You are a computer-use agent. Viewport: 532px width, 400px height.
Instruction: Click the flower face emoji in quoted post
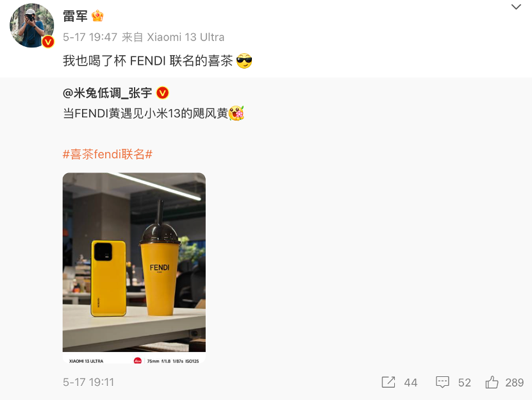237,113
